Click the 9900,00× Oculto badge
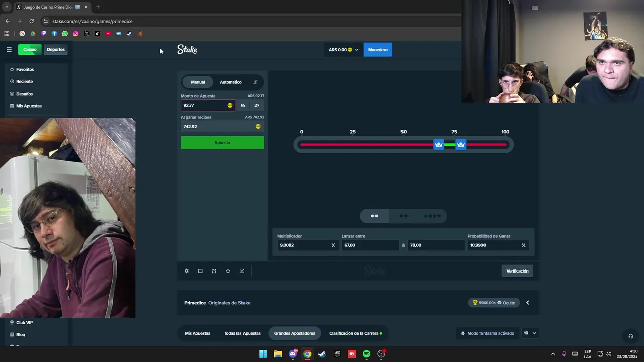This screenshot has width=644, height=362. [x=494, y=303]
